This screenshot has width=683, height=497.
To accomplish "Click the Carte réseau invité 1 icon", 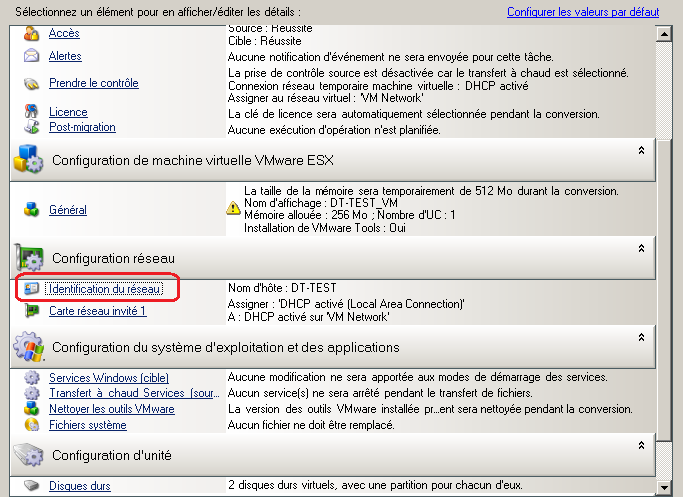I will [x=31, y=311].
